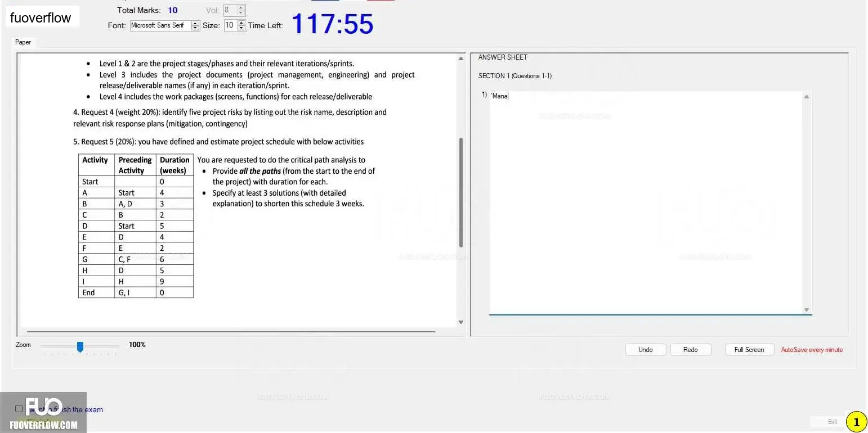Click the Full Screen button
Viewport: 868px width, 433px height.
(749, 350)
